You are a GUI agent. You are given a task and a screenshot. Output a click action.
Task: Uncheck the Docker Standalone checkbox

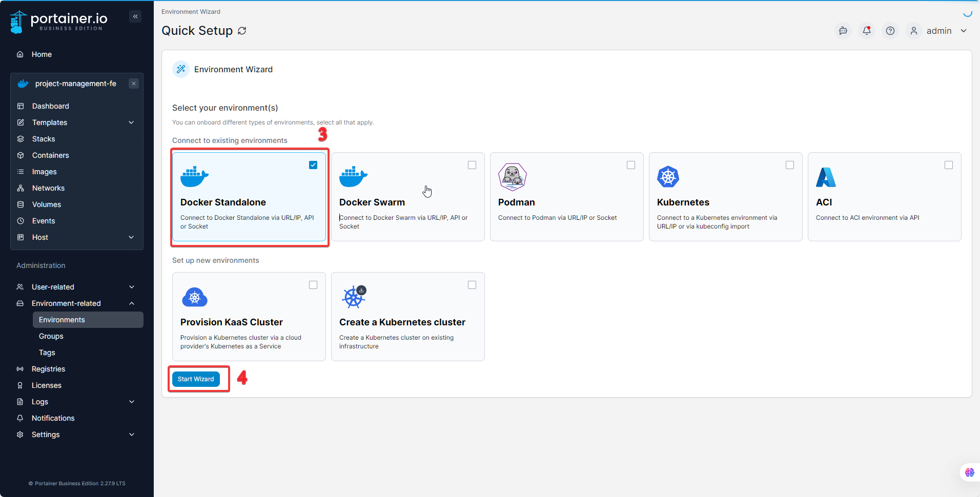point(313,165)
